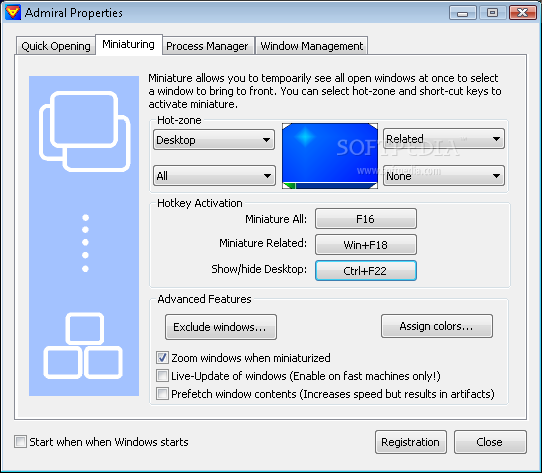Click the Miniature All: label
The width and height of the screenshot is (542, 473).
tap(276, 219)
